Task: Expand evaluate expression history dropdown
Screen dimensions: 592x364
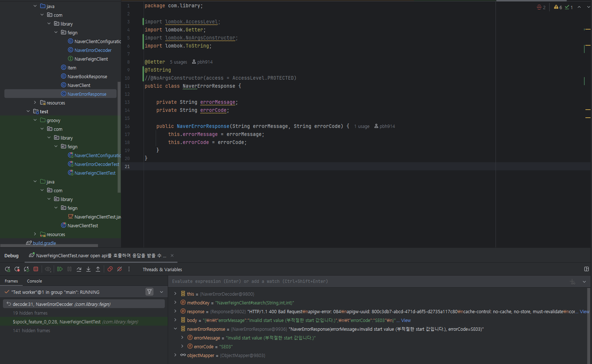Action: pos(584,282)
